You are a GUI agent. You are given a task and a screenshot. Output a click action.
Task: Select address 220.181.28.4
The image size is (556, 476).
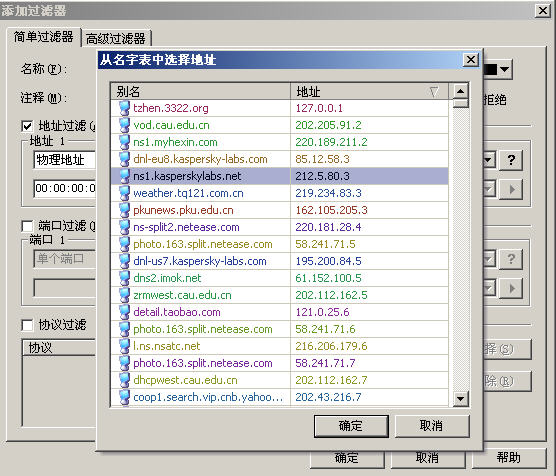(328, 227)
